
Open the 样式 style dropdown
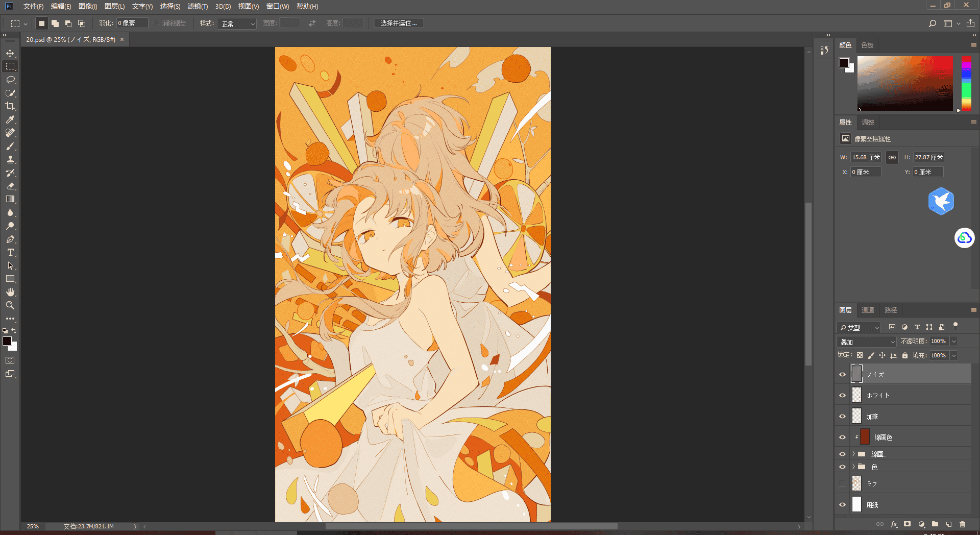pos(237,23)
